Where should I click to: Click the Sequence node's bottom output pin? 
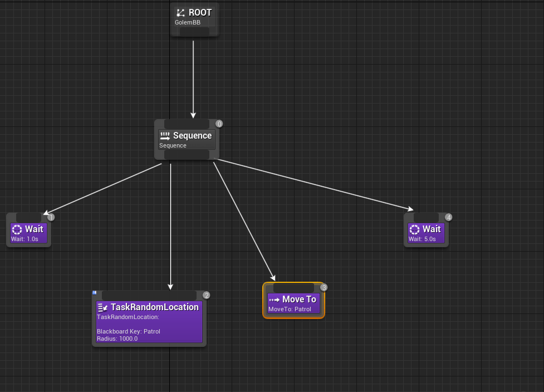pyautogui.click(x=187, y=154)
